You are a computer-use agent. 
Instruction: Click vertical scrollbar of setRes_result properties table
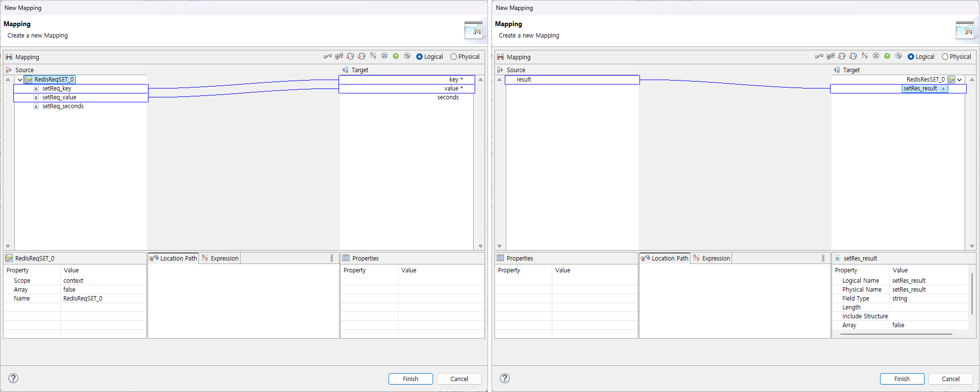[x=972, y=294]
